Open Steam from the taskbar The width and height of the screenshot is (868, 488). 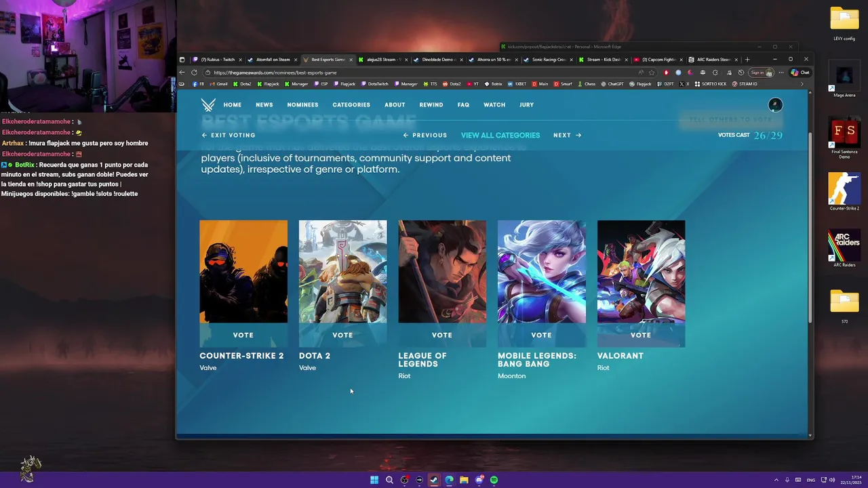[x=434, y=480]
